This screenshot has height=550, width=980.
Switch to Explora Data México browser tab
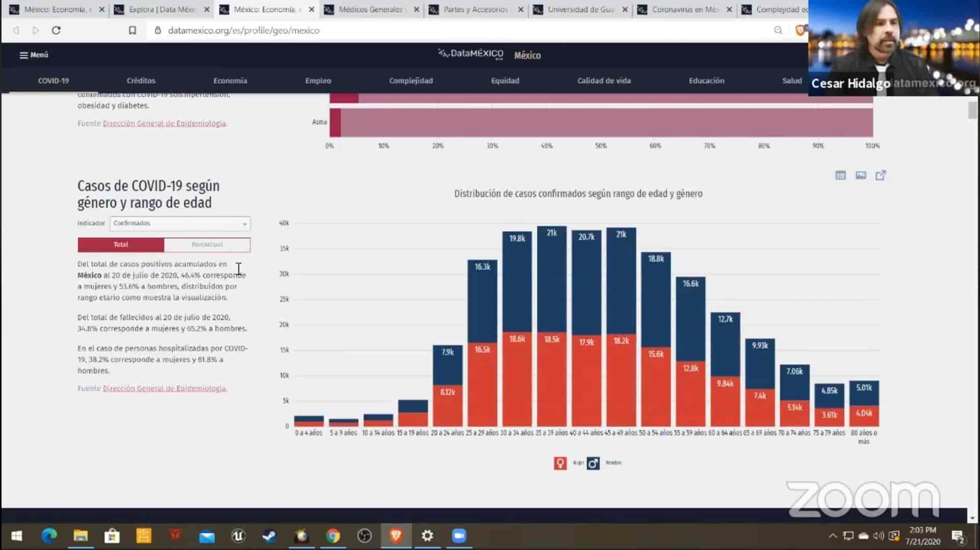point(162,10)
